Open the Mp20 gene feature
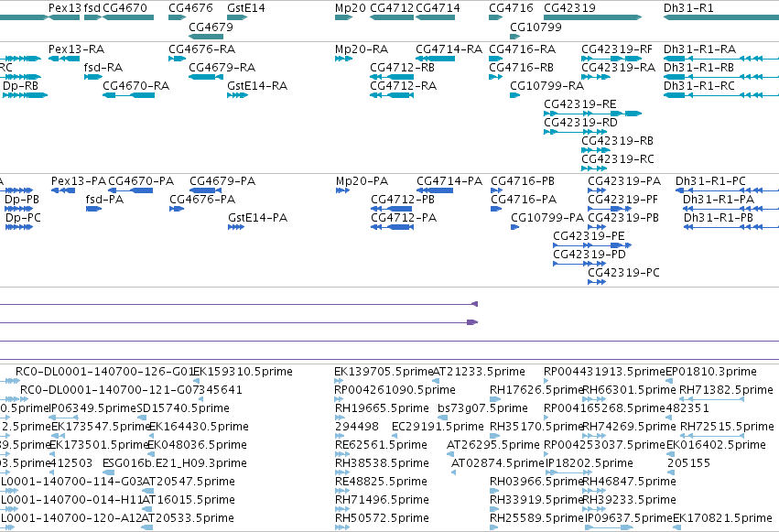Screen dimensions: 779x532 click(x=343, y=17)
